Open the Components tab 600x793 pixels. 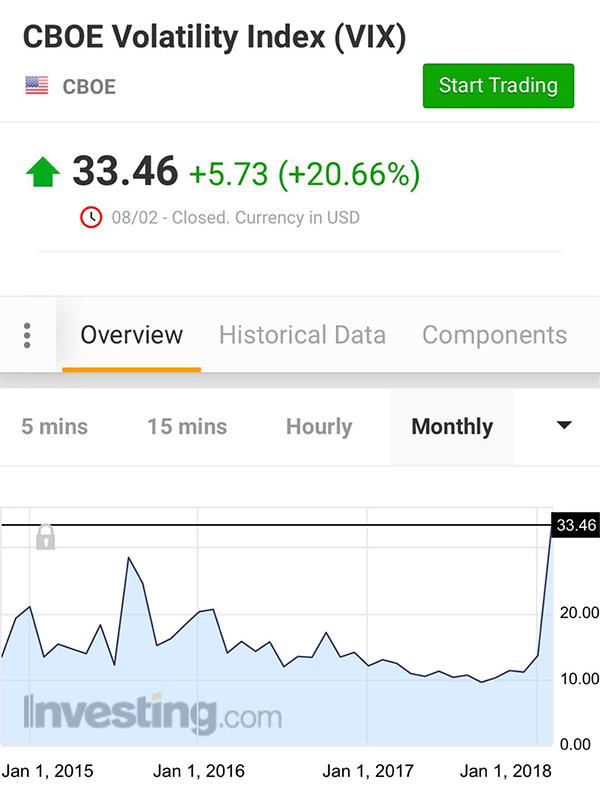point(494,335)
